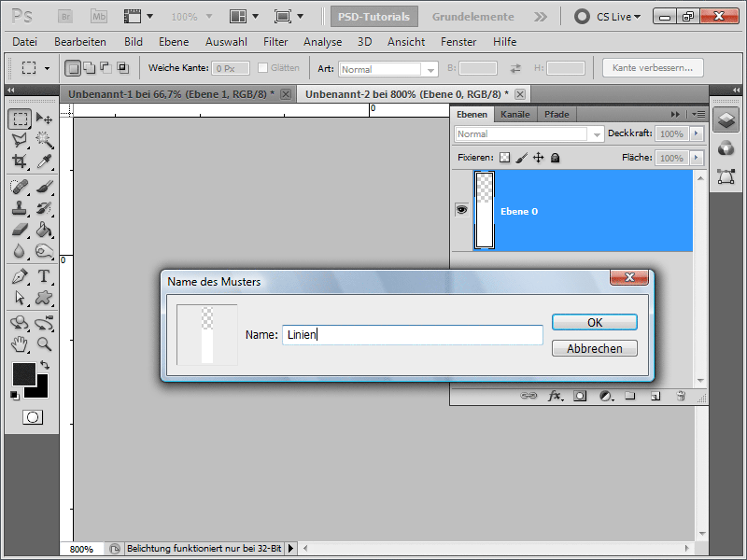Viewport: 747px width, 560px height.
Task: Launch Adobe Bridge from top bar
Action: pos(65,17)
